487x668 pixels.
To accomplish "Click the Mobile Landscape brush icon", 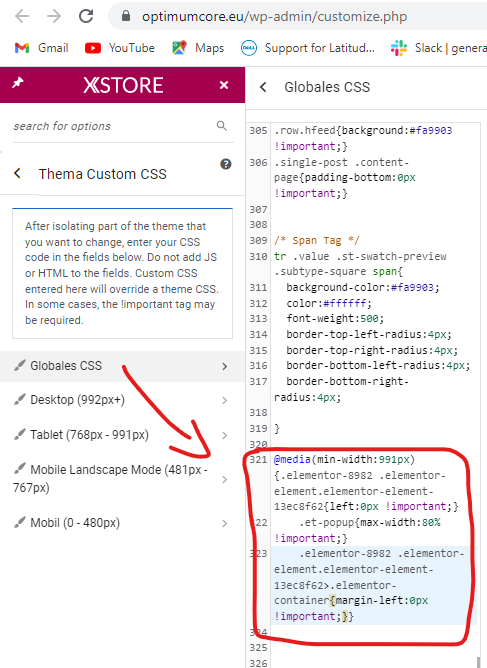I will click(20, 469).
